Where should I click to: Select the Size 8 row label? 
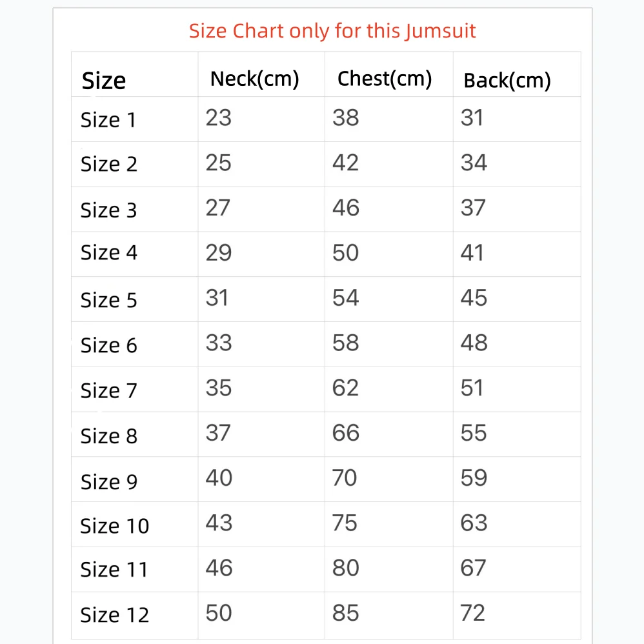coord(108,436)
